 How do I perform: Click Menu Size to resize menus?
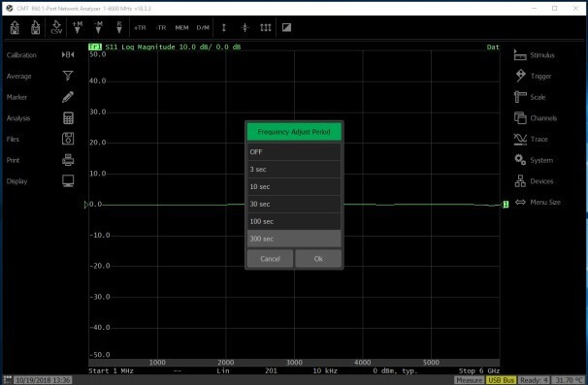[545, 202]
